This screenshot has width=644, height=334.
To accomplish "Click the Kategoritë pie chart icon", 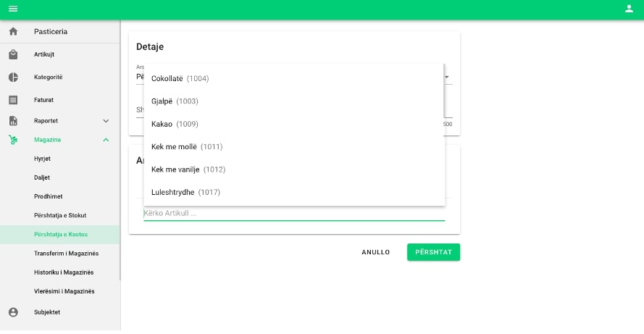I will tap(13, 78).
